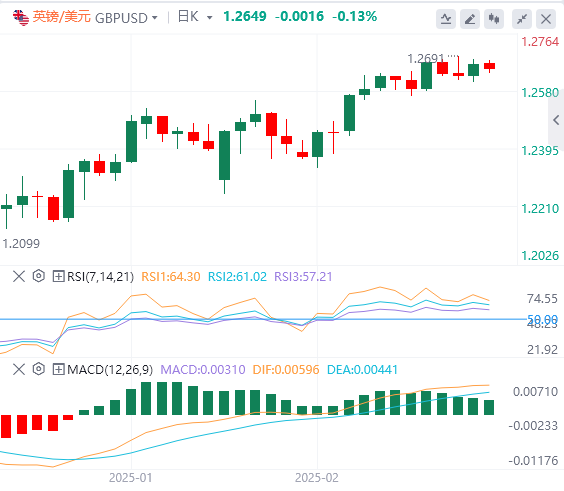Open MACD indicator settings gear

pyautogui.click(x=38, y=369)
